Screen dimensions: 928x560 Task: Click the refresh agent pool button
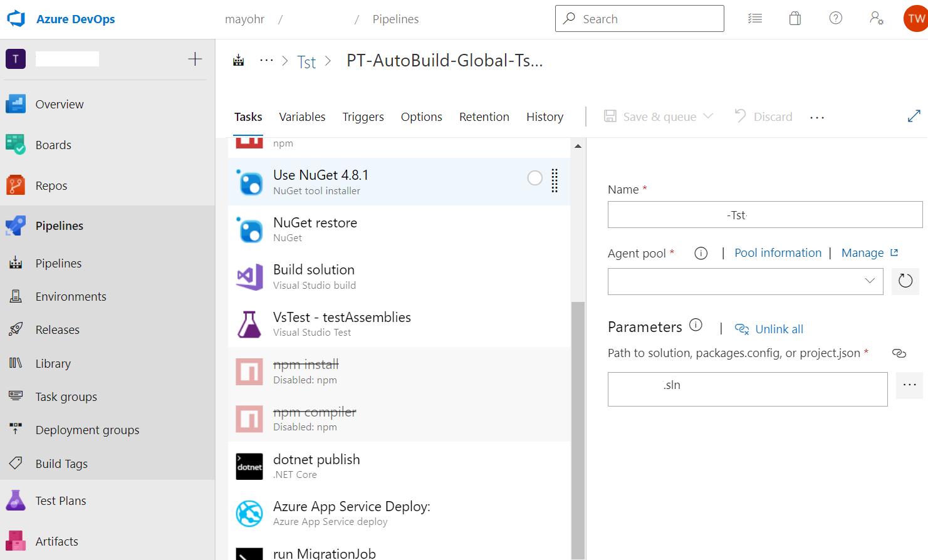point(905,281)
